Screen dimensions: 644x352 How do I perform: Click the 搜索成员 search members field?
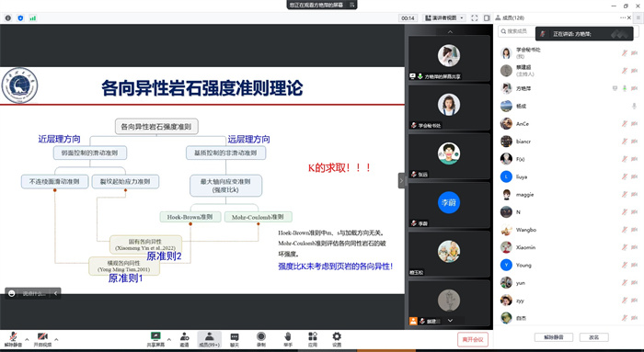pos(517,31)
